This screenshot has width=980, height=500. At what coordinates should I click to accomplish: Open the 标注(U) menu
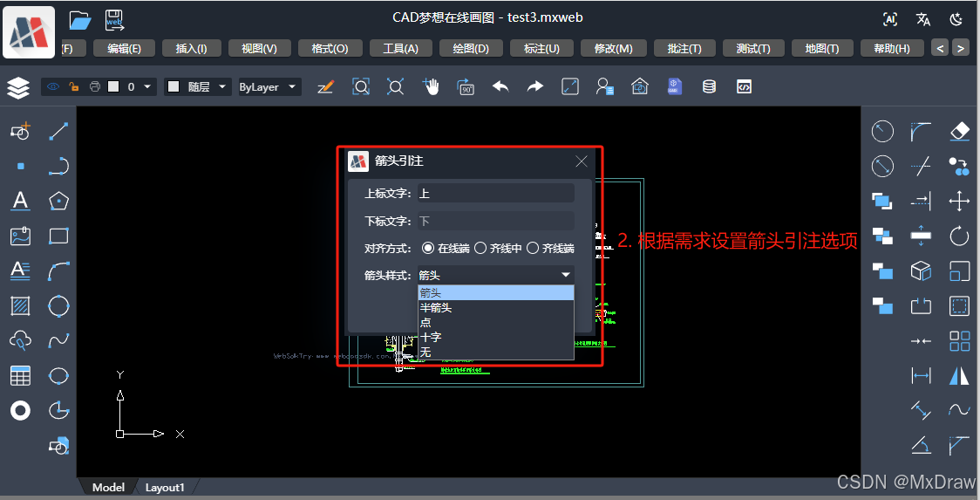click(x=541, y=48)
